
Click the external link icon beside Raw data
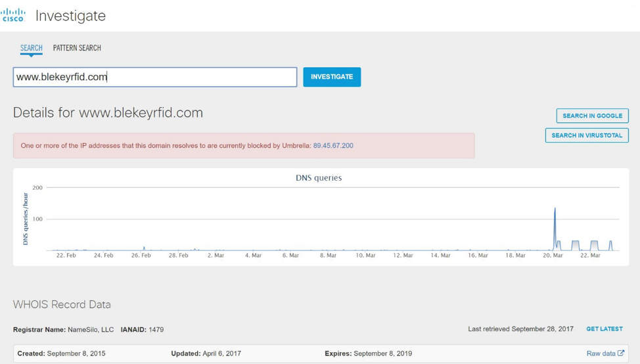click(621, 353)
